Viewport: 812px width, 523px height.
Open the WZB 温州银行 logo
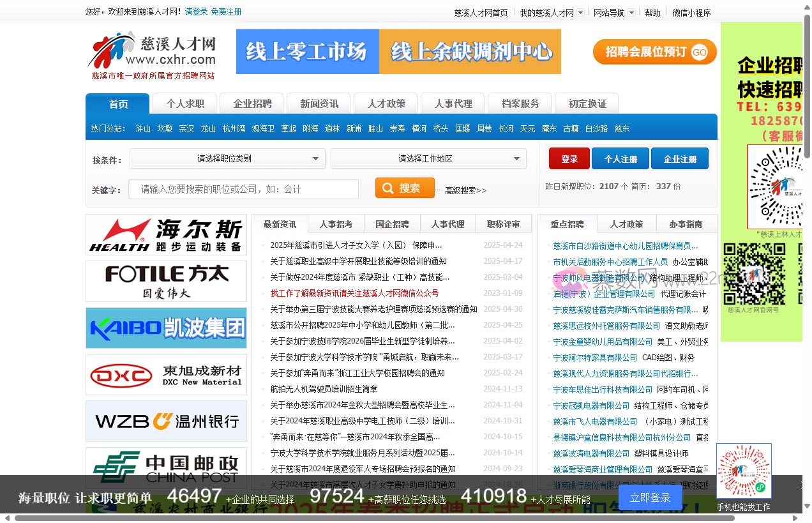(x=166, y=421)
